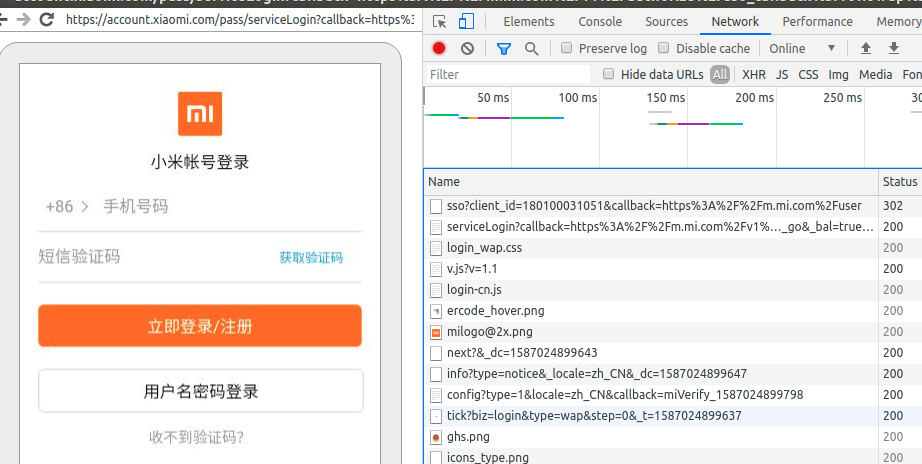Select the All filter type

pyautogui.click(x=720, y=75)
